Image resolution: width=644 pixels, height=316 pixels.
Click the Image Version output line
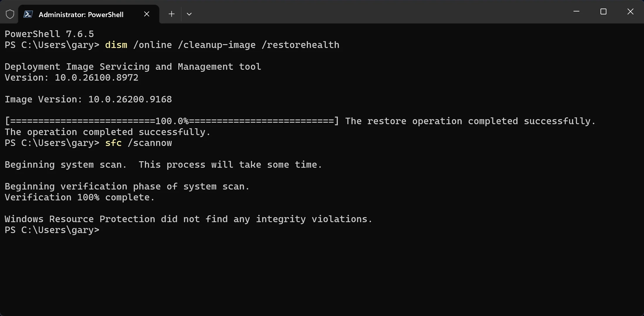coord(88,99)
